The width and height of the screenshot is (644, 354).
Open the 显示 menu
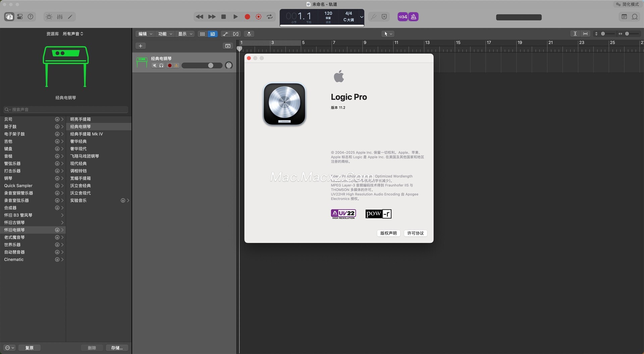(185, 34)
